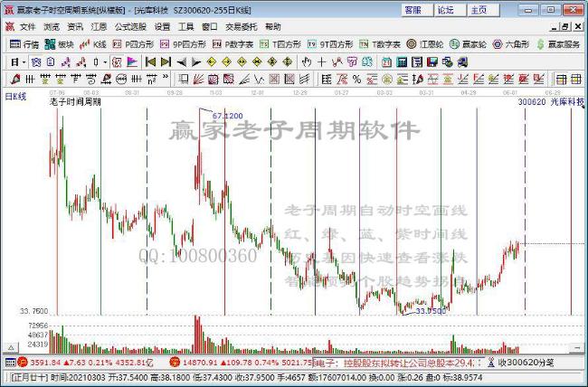Open the T数字表 number table
Screen dimensions: 588x387
[380, 44]
